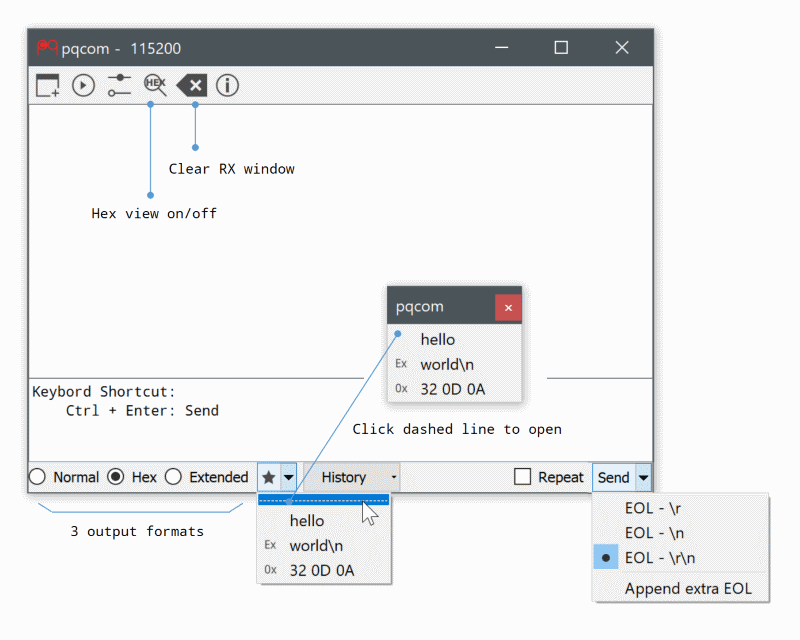800x640 pixels.
Task: Expand the favorites dropdown arrow
Action: pos(289,477)
